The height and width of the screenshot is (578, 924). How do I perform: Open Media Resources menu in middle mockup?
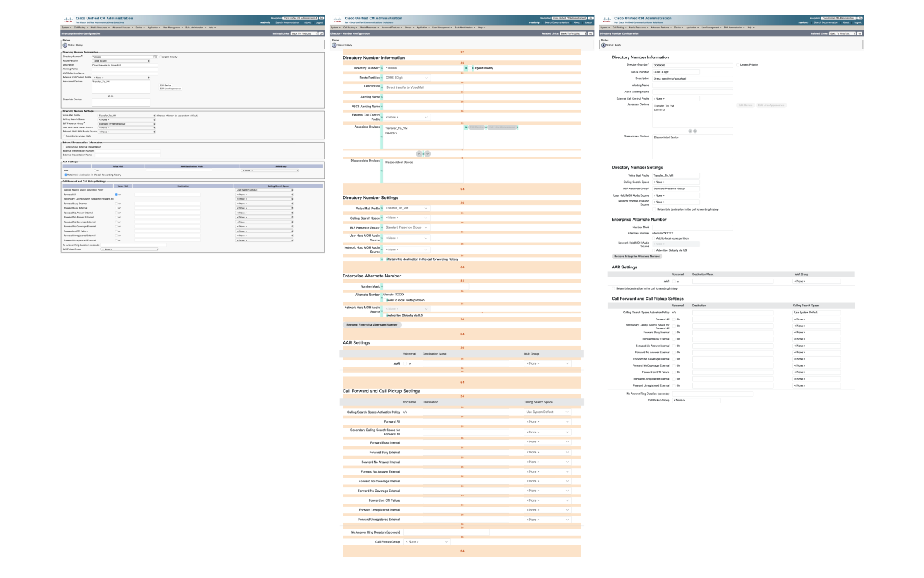tap(369, 28)
